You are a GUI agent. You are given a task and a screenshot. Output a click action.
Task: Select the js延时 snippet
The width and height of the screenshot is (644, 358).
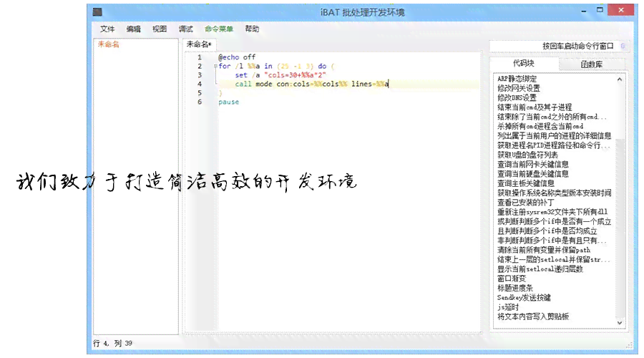pos(508,307)
